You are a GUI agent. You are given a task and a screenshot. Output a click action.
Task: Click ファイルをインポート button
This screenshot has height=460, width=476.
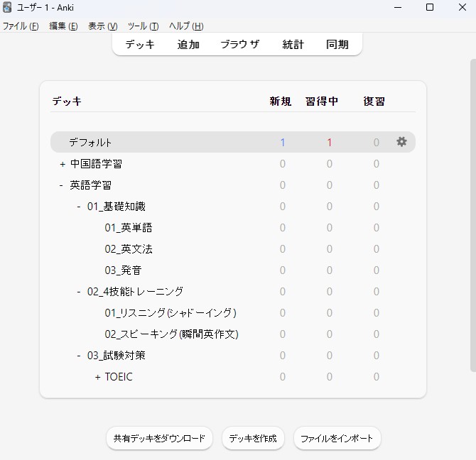click(337, 438)
